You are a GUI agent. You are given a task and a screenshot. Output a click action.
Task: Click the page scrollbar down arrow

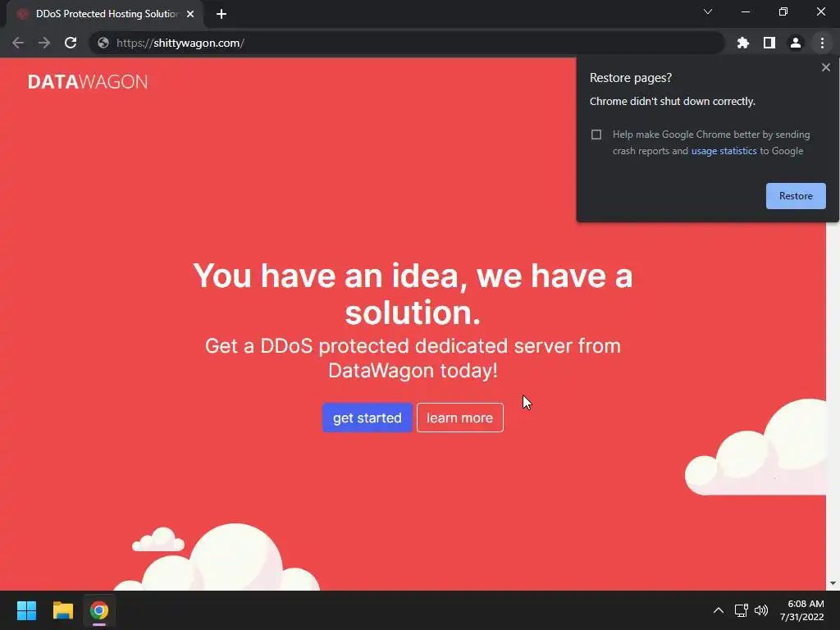[833, 583]
